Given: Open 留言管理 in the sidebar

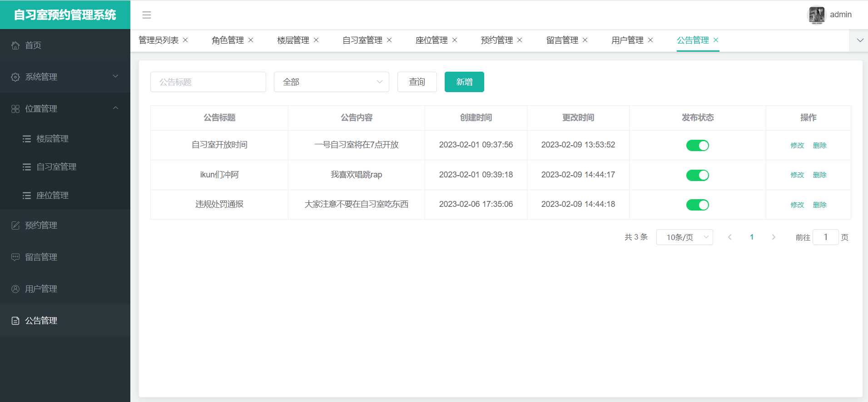Looking at the screenshot, I should (x=65, y=257).
